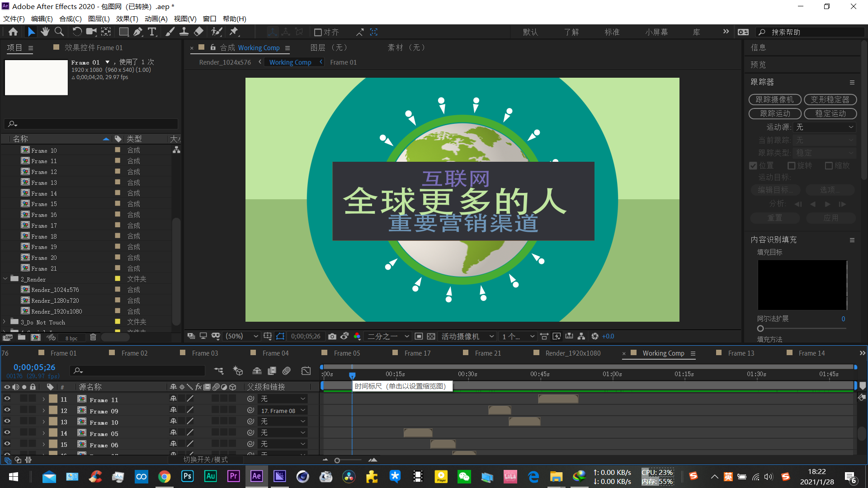
Task: Click the 跟踪摄像机 button
Action: pos(774,99)
